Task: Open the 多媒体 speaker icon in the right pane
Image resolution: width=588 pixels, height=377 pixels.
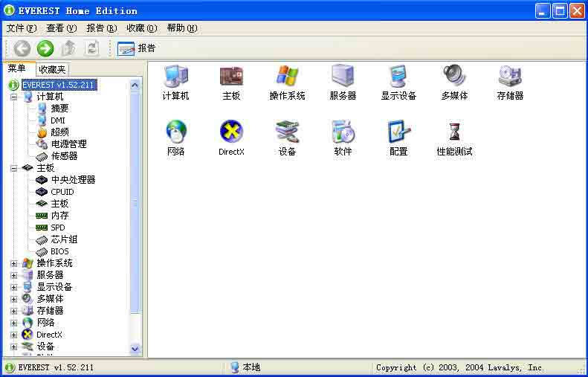Action: [454, 83]
